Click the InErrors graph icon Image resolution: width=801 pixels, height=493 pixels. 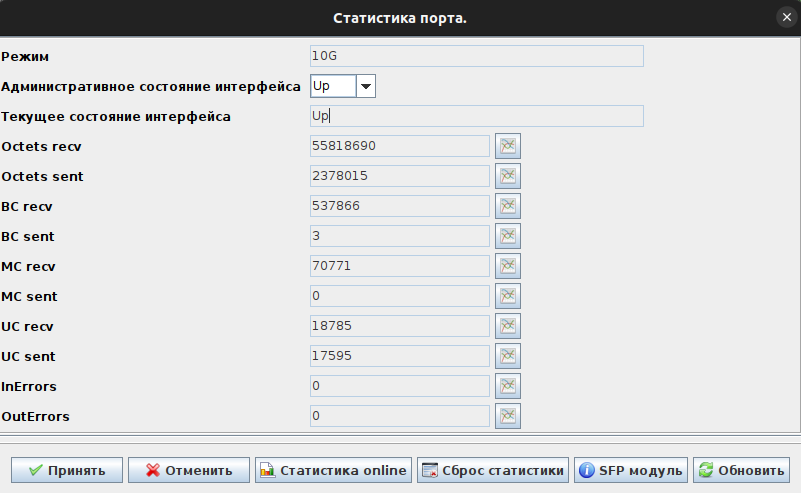(x=509, y=386)
